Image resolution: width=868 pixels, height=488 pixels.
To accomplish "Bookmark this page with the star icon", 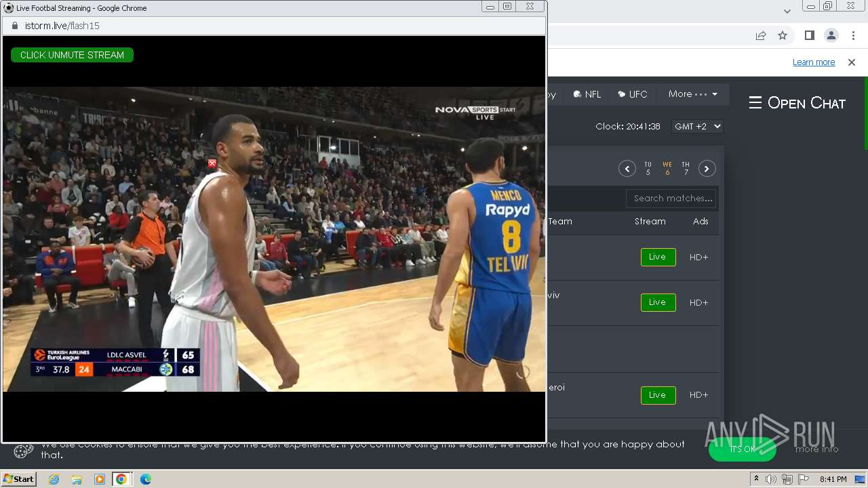I will [783, 35].
